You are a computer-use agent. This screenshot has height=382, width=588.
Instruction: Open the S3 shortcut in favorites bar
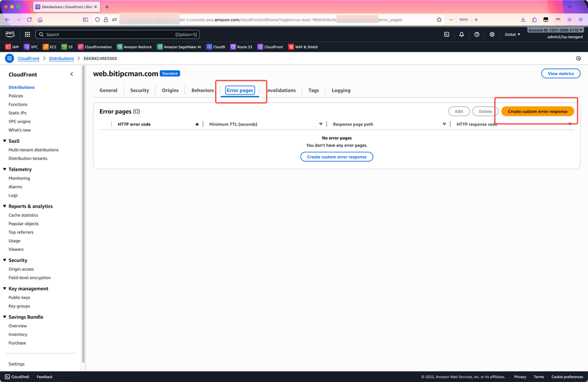pos(67,47)
